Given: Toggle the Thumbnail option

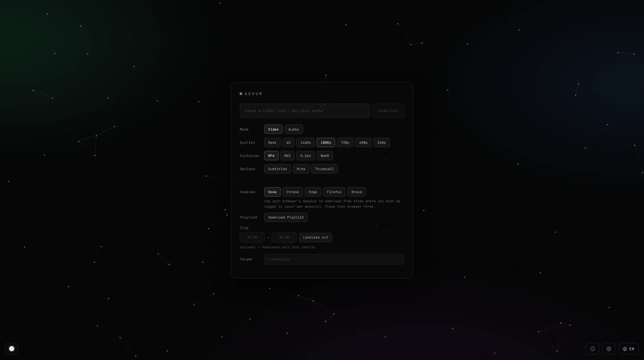Looking at the screenshot, I should [324, 169].
